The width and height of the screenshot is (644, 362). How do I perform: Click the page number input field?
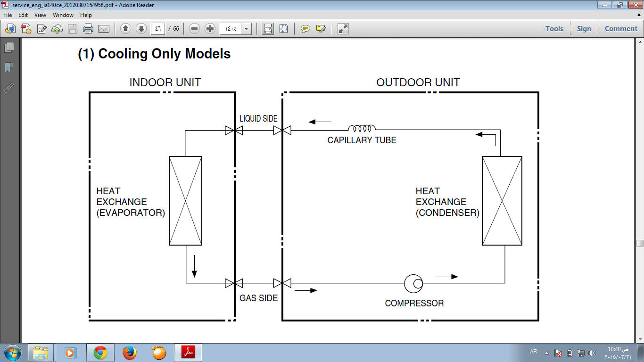[158, 29]
